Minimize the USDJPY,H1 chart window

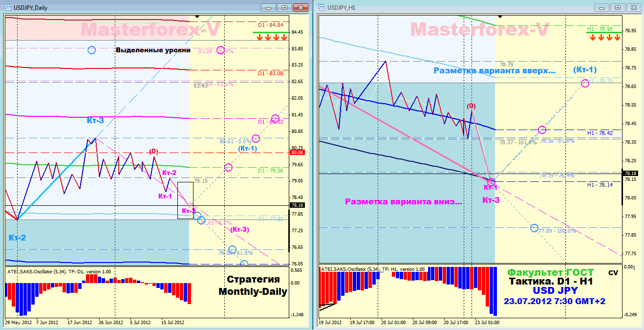pos(601,7)
